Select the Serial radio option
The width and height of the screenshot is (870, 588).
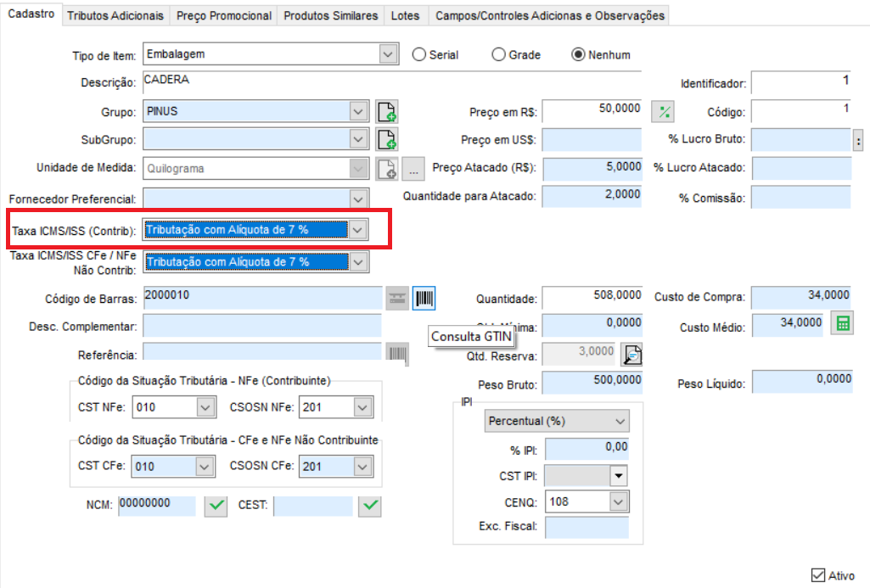(x=419, y=54)
